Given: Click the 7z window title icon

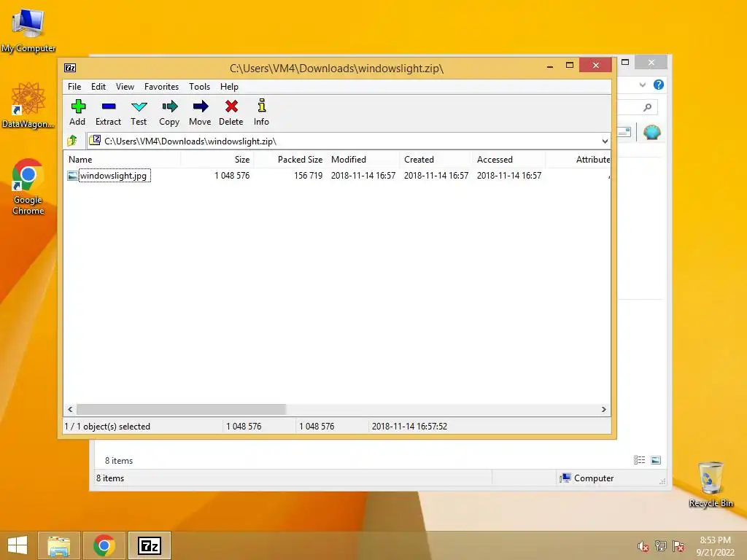Looking at the screenshot, I should point(70,68).
